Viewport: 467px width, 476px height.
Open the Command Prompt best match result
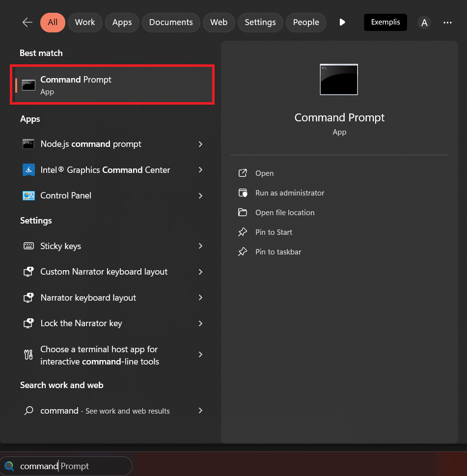pos(112,84)
